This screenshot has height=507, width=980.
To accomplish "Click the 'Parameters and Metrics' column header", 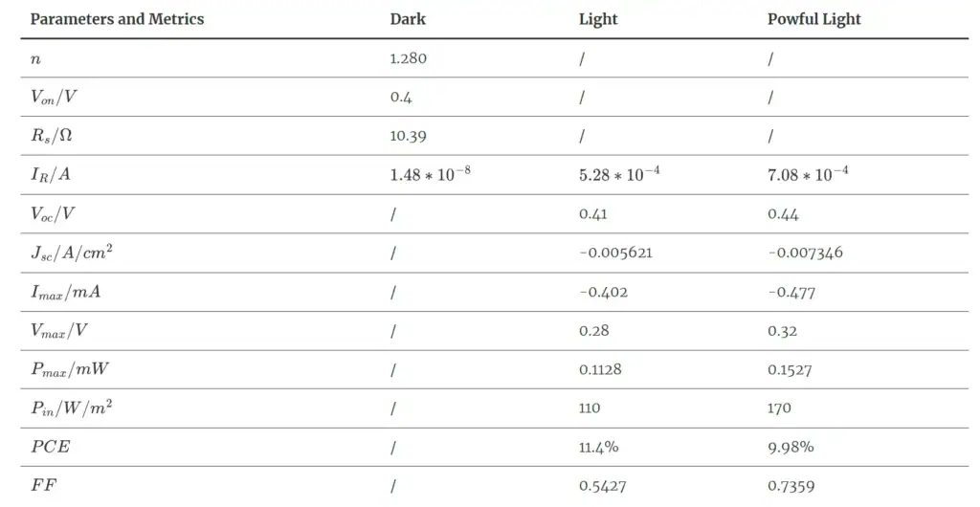I will pos(117,19).
